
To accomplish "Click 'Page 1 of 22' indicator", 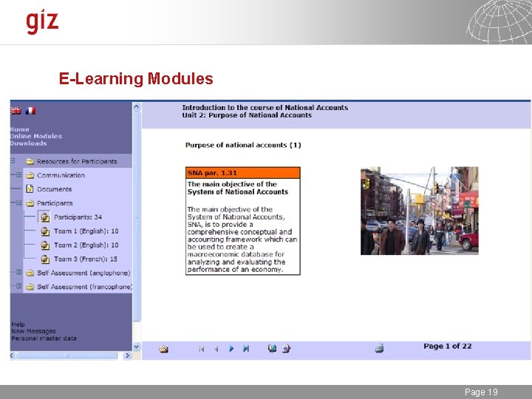I will click(x=447, y=346).
